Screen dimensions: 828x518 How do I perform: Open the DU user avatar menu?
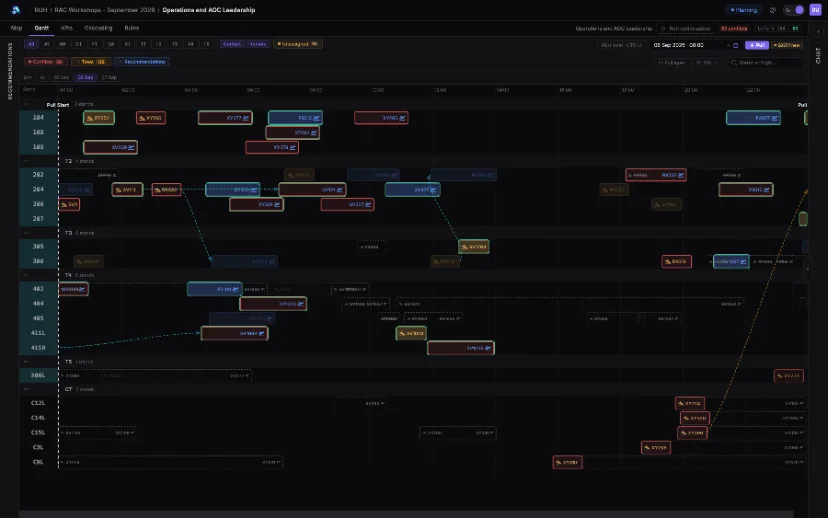[815, 10]
